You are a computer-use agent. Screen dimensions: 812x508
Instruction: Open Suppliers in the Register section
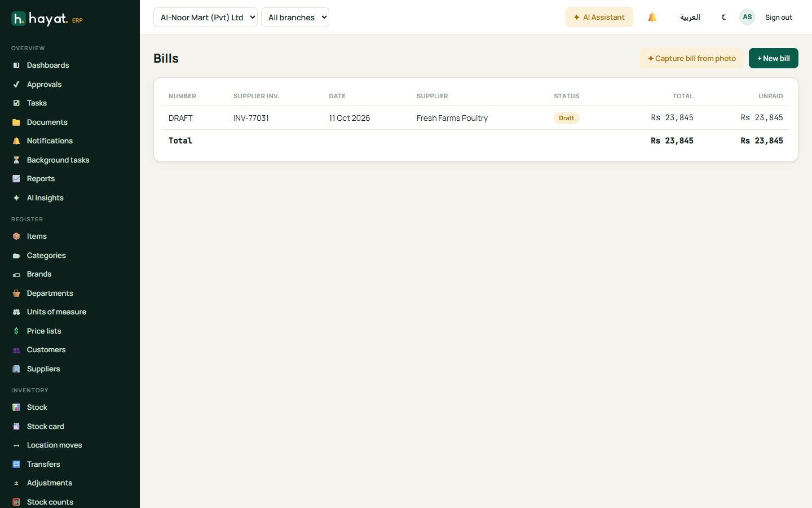[43, 369]
